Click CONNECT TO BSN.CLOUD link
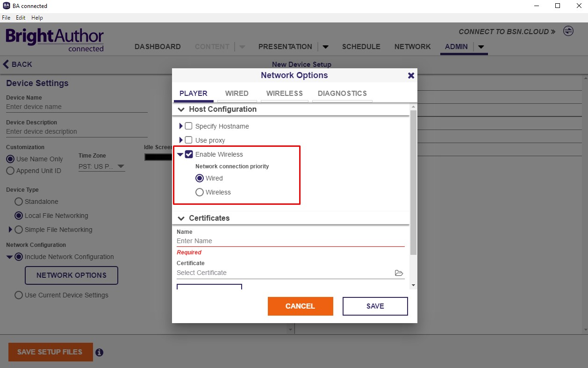 pyautogui.click(x=507, y=32)
